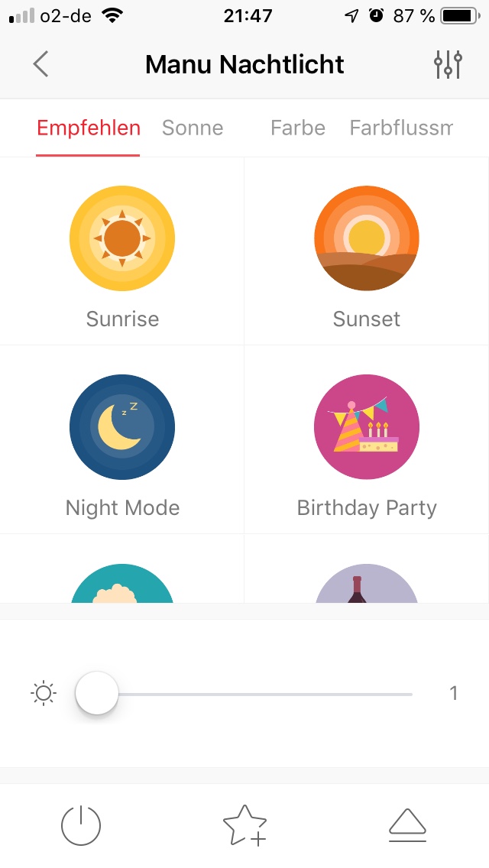Select the Sunset scene icon

coord(367,238)
